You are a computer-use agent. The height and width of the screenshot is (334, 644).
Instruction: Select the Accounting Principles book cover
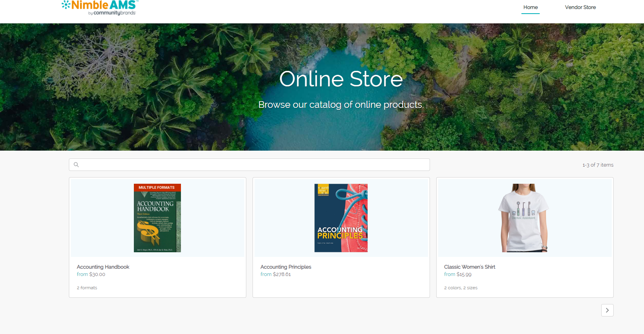pos(341,218)
